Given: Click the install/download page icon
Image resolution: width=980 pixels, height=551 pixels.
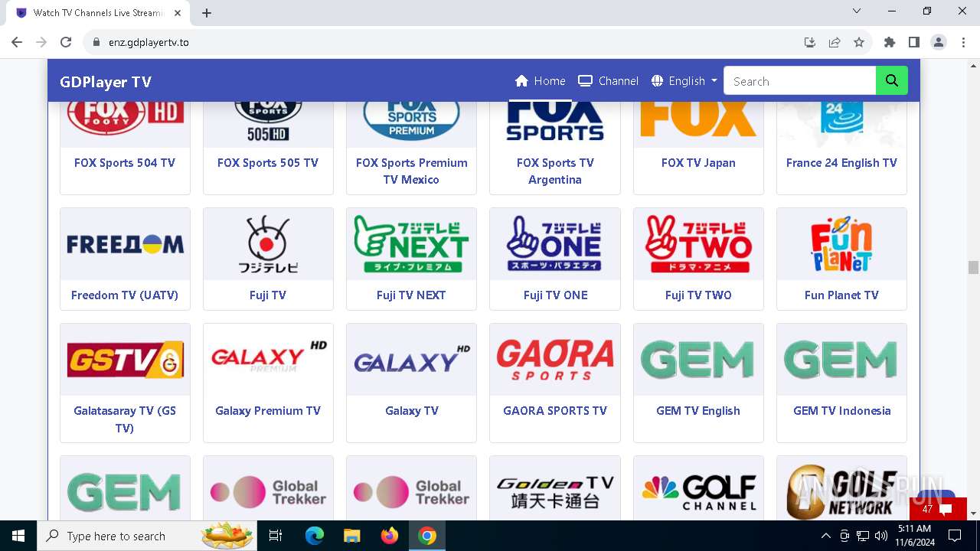Looking at the screenshot, I should 810,42.
